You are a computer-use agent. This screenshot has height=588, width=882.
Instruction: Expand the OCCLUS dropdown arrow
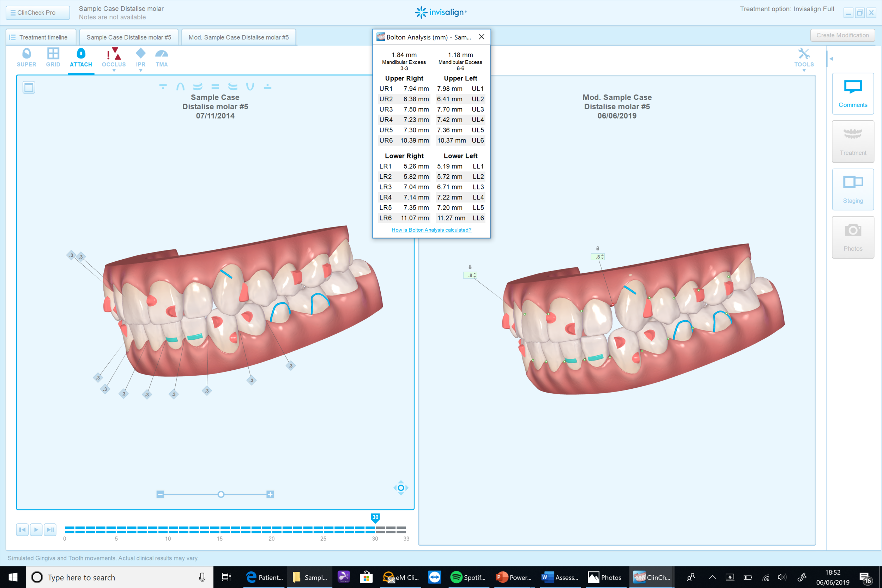[x=114, y=70]
